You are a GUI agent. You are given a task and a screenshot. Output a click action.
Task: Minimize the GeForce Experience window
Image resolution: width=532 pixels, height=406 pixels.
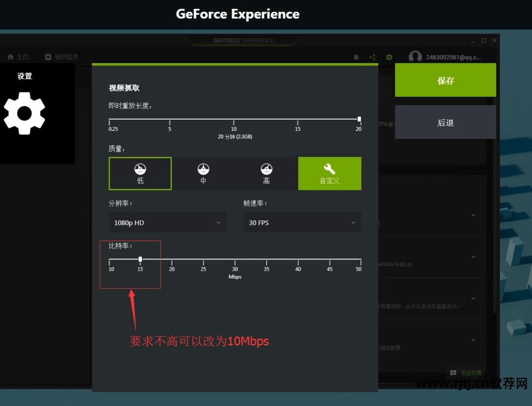pyautogui.click(x=472, y=41)
